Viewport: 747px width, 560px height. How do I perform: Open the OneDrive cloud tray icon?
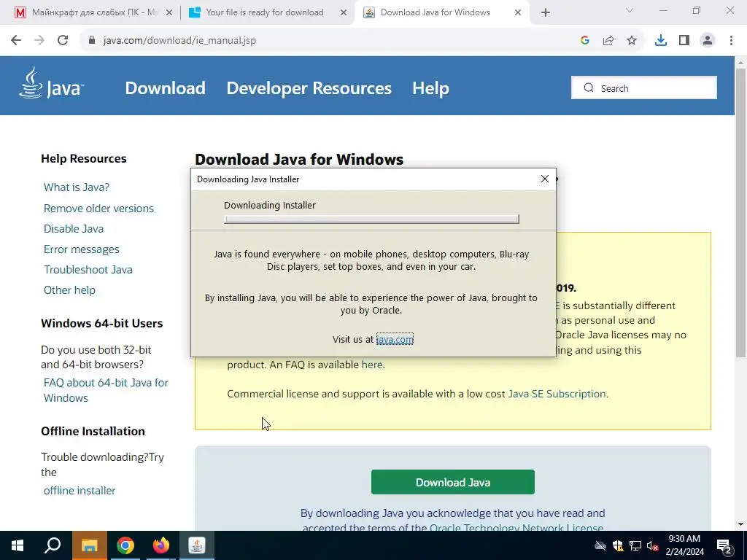(600, 545)
